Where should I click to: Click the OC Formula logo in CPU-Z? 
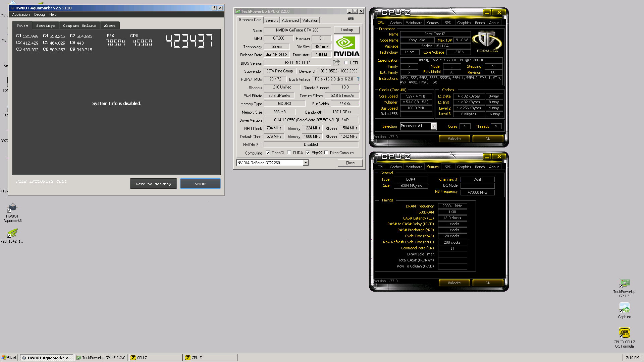point(487,42)
